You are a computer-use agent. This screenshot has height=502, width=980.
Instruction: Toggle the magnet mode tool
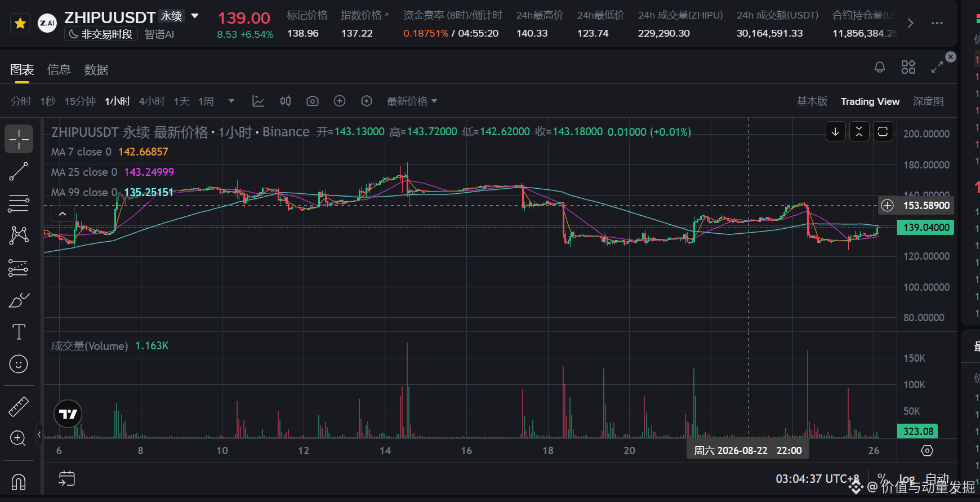click(19, 482)
